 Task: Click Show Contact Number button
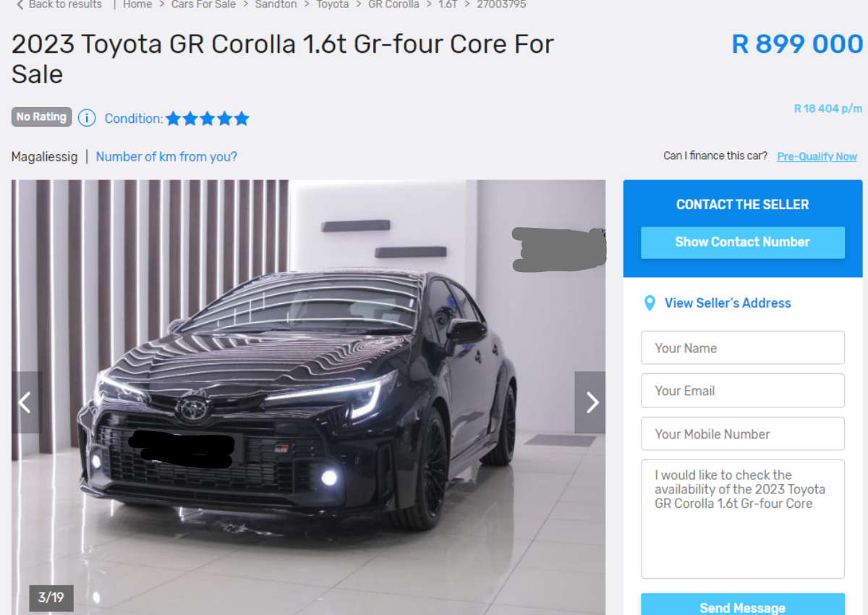click(743, 242)
